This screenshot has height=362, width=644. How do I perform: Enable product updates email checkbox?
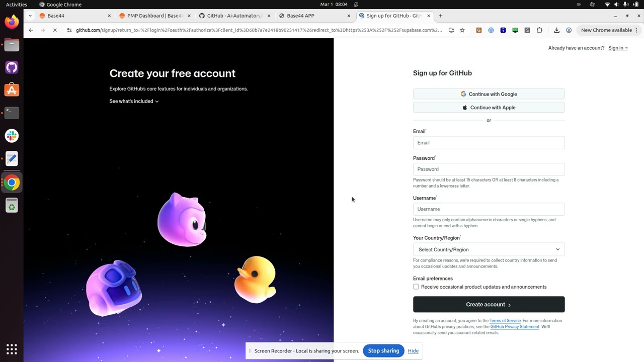click(x=416, y=287)
